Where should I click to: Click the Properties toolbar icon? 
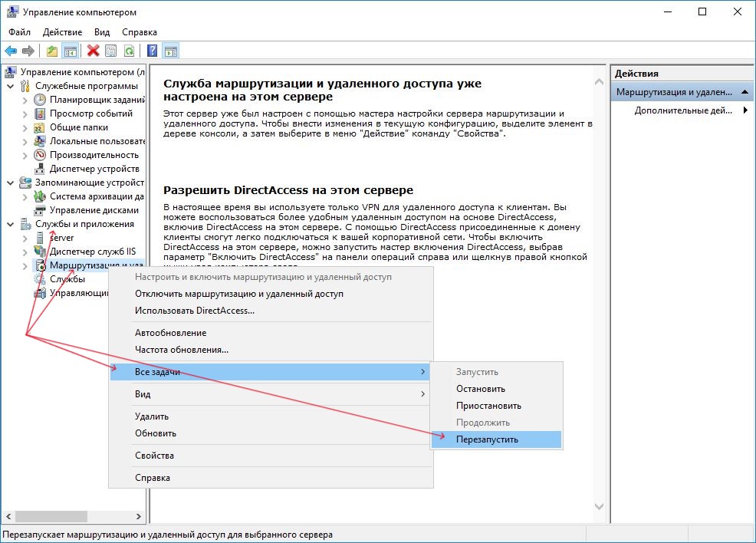111,51
